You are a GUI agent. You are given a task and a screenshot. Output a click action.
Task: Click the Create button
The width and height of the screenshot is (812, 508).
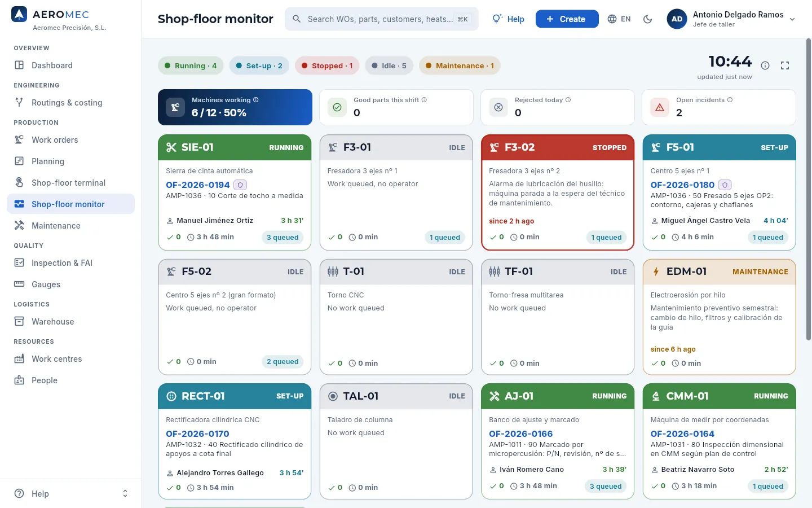tap(567, 19)
